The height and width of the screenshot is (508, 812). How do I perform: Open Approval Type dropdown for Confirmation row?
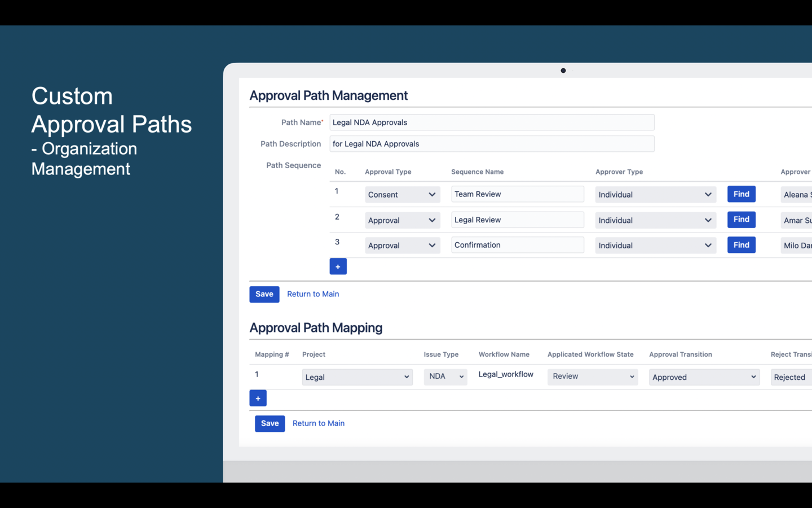(x=402, y=246)
